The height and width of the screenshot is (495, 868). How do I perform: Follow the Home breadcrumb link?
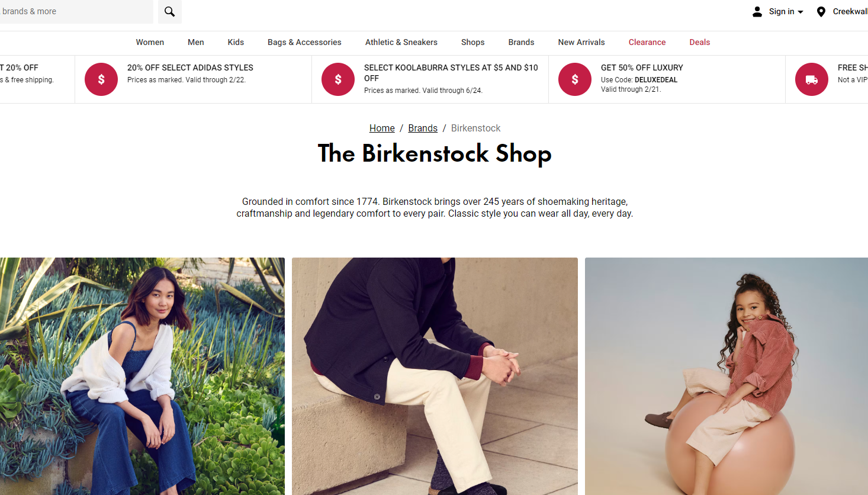tap(382, 128)
